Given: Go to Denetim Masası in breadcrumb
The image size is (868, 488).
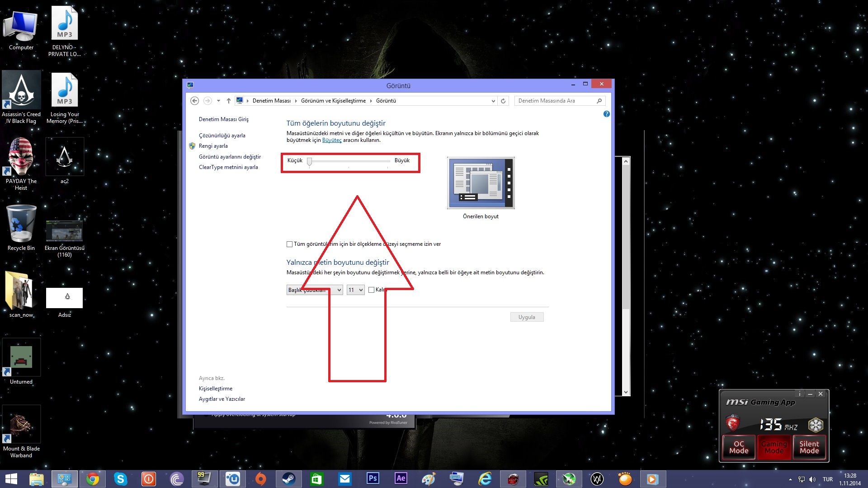Looking at the screenshot, I should tap(271, 101).
